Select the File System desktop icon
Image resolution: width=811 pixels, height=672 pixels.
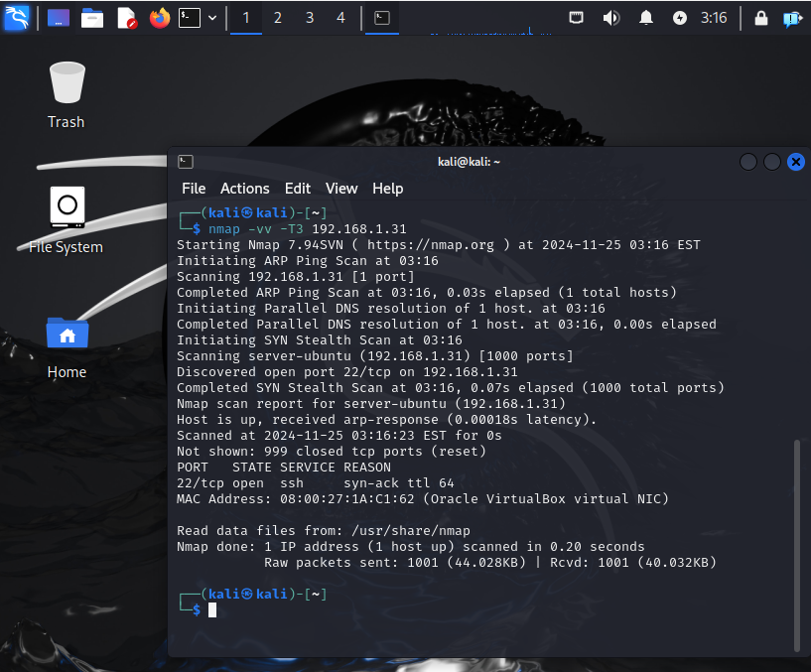pos(67,220)
